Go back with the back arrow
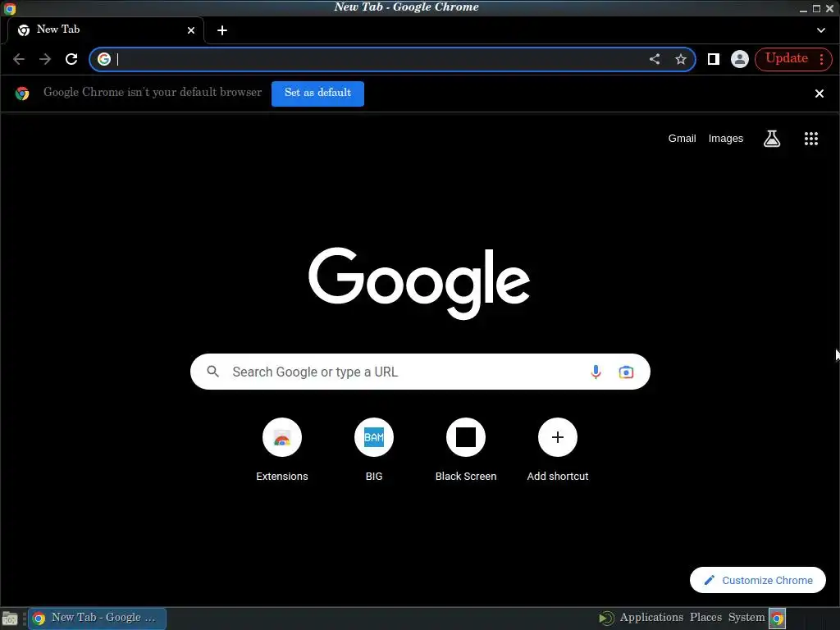 point(19,59)
